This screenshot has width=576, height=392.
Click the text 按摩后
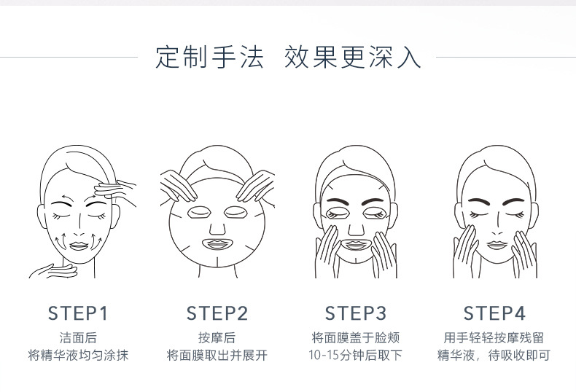pos(217,337)
